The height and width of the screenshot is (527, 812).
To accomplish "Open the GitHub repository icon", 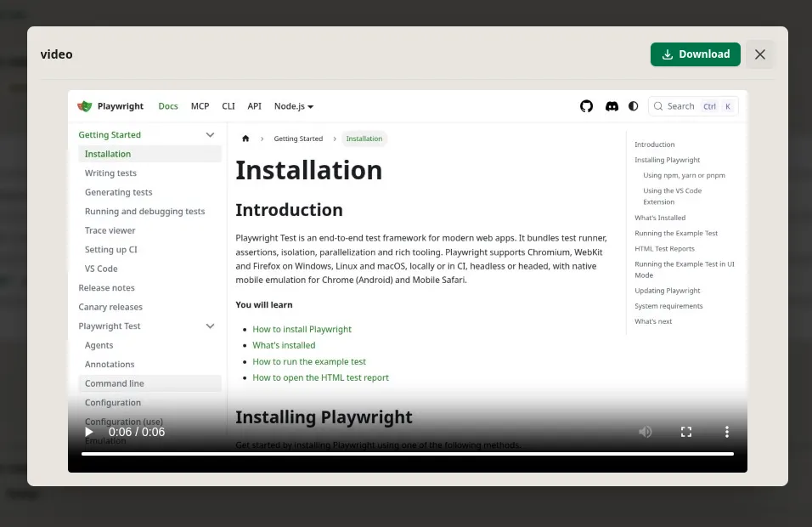I will [x=586, y=106].
